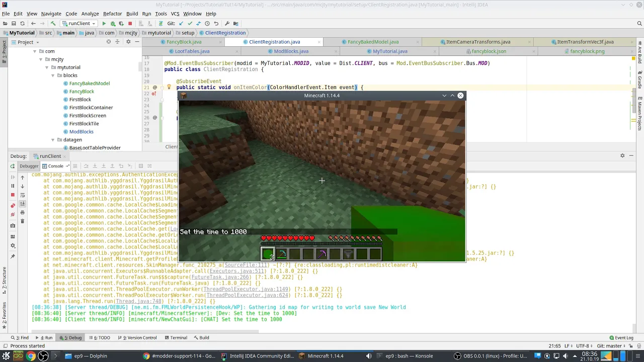Open settings via the wrench icon
Screen dimensions: 644x362
[x=227, y=24]
